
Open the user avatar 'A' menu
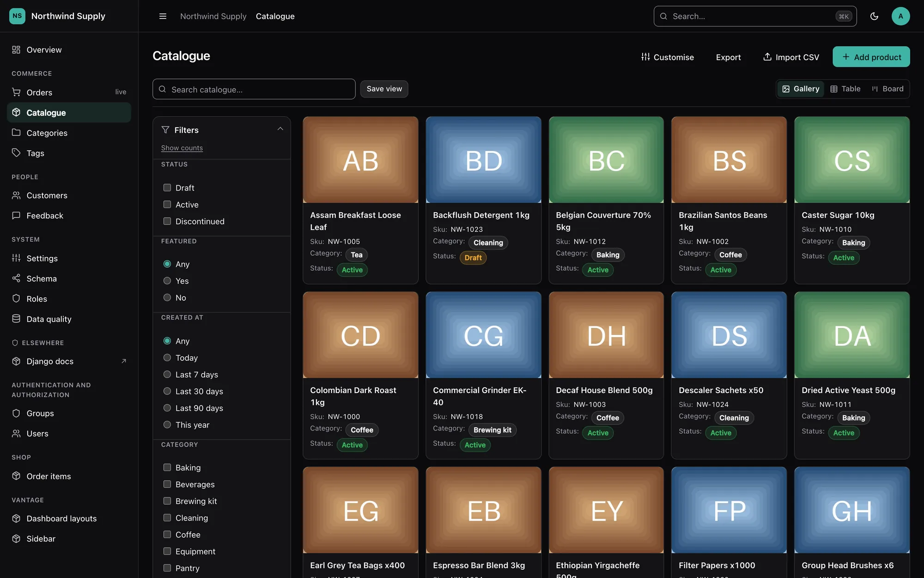tap(900, 16)
